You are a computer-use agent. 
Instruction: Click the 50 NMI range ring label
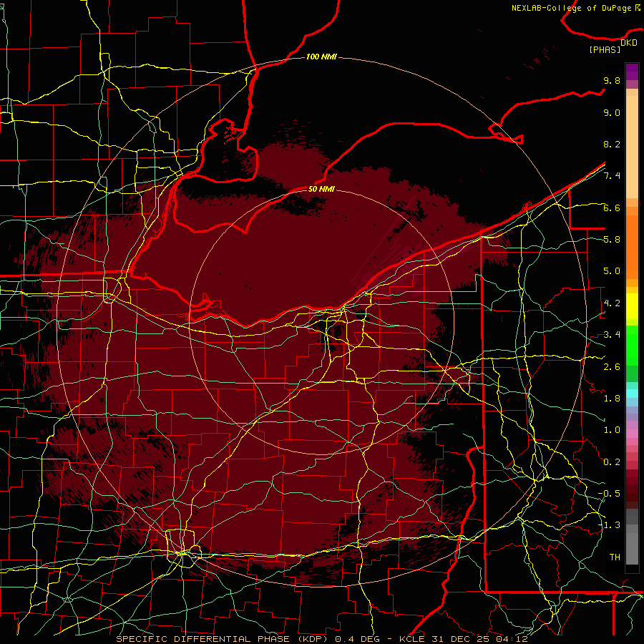(x=321, y=189)
